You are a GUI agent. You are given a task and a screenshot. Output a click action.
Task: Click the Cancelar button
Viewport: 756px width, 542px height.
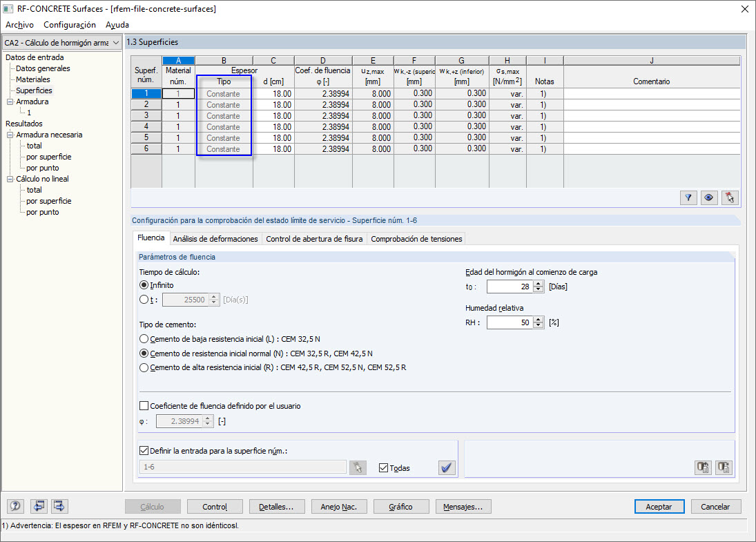715,507
